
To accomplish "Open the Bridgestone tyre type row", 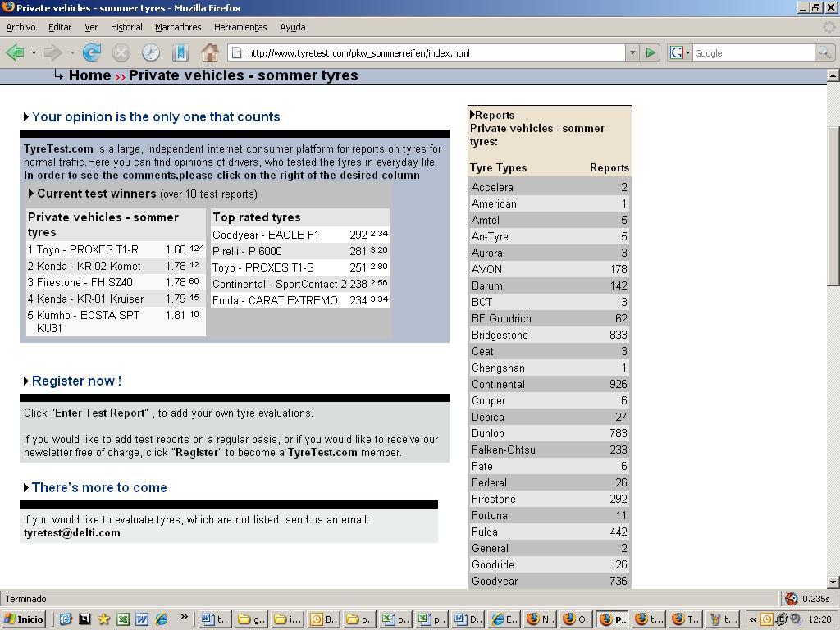I will tap(549, 335).
